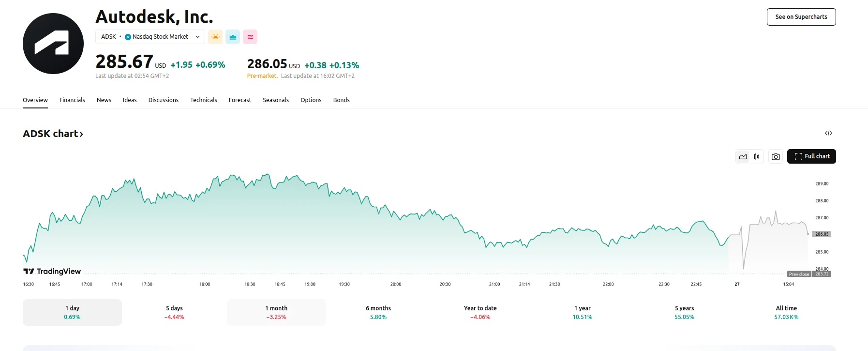Click the embed code icon above chart
The image size is (868, 351).
point(828,133)
